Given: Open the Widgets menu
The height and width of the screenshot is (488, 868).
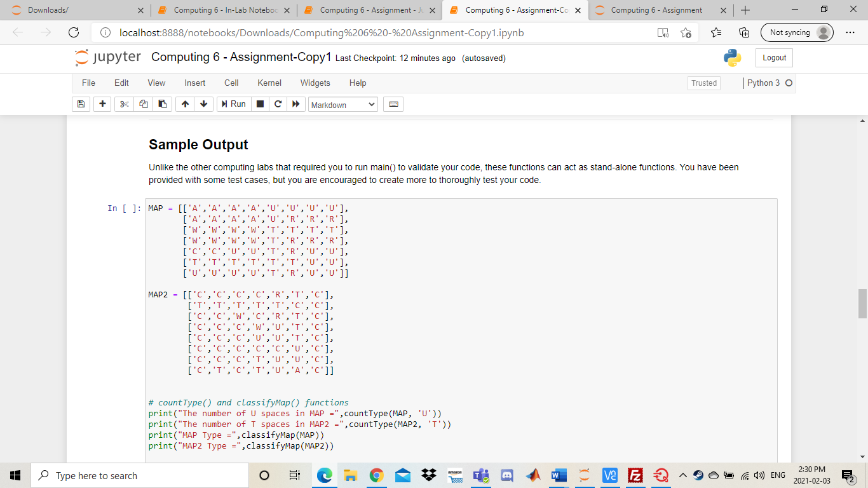Looking at the screenshot, I should coord(315,83).
